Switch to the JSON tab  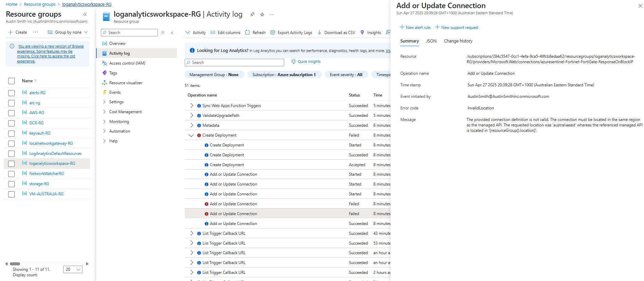coord(431,41)
